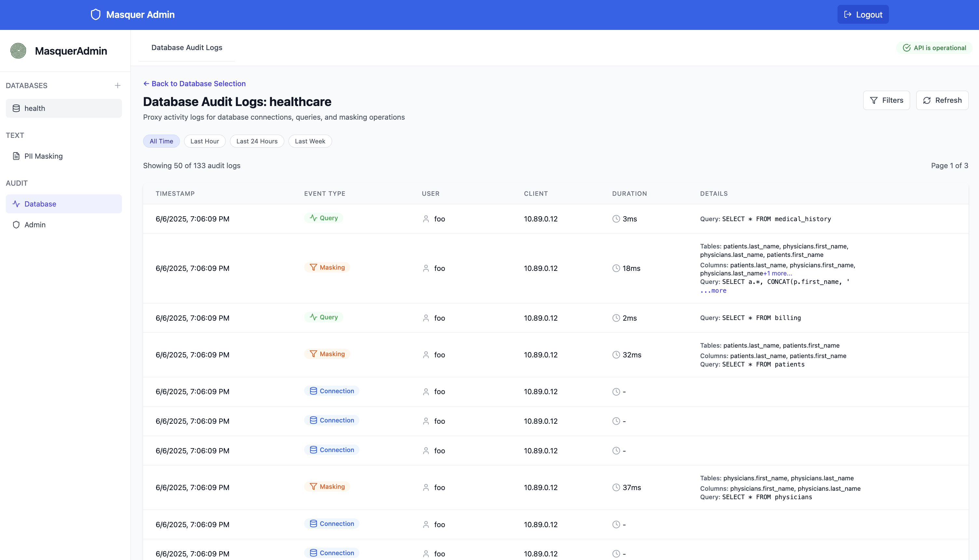Select the All Time filter
The image size is (979, 560).
tap(161, 141)
